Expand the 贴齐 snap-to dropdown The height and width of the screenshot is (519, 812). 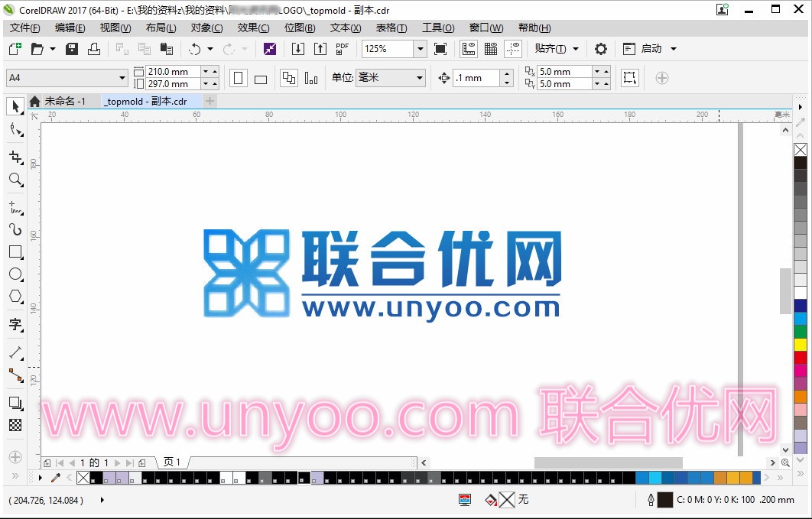[x=576, y=49]
